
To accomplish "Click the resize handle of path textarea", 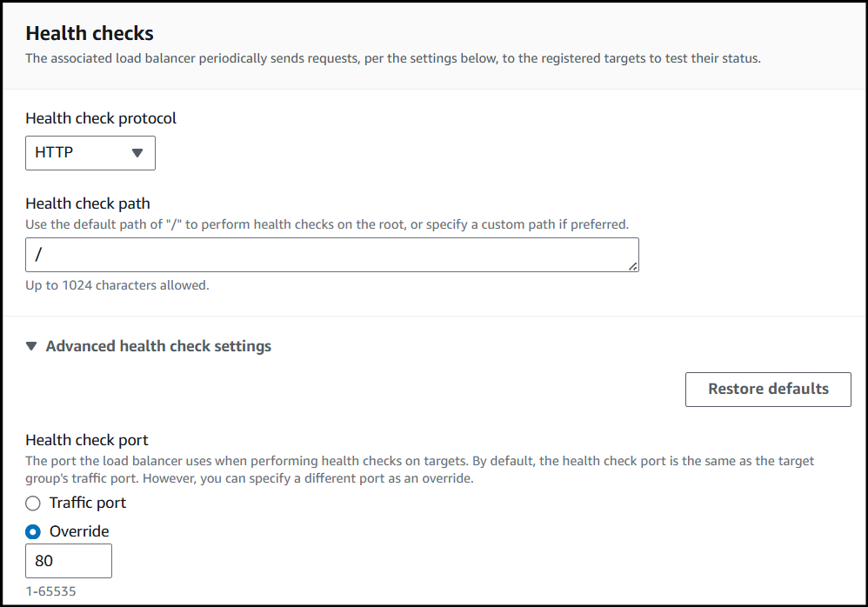I will [x=633, y=266].
